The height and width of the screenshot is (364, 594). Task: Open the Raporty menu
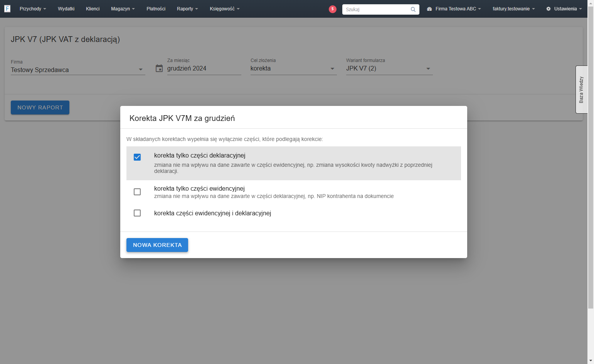pos(187,9)
